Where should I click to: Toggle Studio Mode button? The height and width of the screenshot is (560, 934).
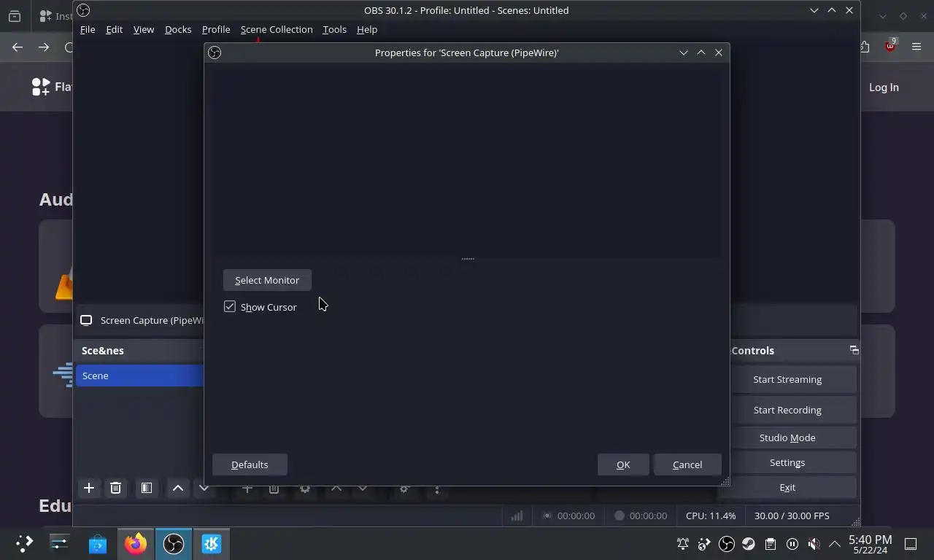tap(787, 437)
